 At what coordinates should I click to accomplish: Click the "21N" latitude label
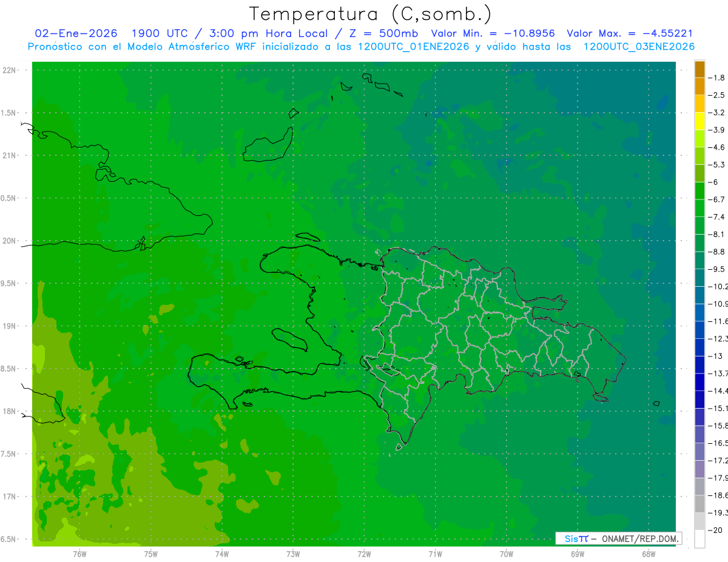9,156
